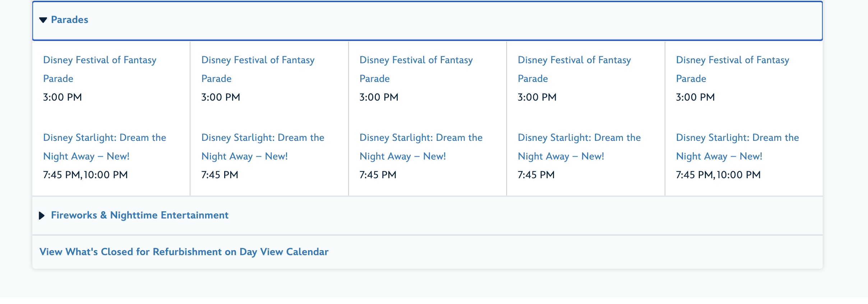Open Disney Starlight link in second column

pyautogui.click(x=263, y=138)
